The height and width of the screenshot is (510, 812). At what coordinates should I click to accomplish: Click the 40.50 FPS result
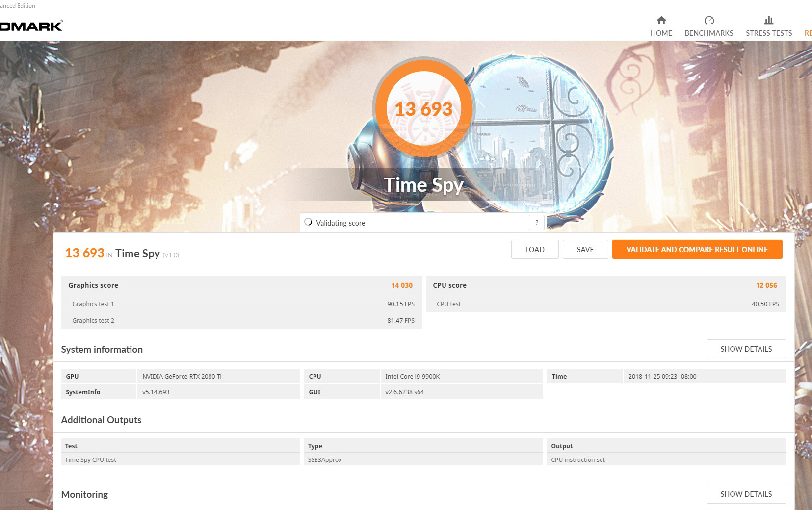pyautogui.click(x=765, y=304)
